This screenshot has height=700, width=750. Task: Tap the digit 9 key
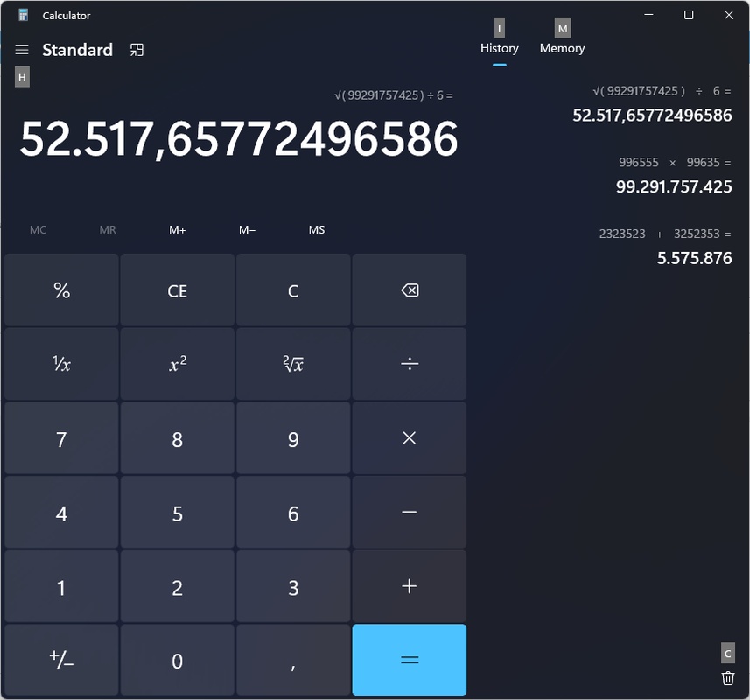click(293, 438)
